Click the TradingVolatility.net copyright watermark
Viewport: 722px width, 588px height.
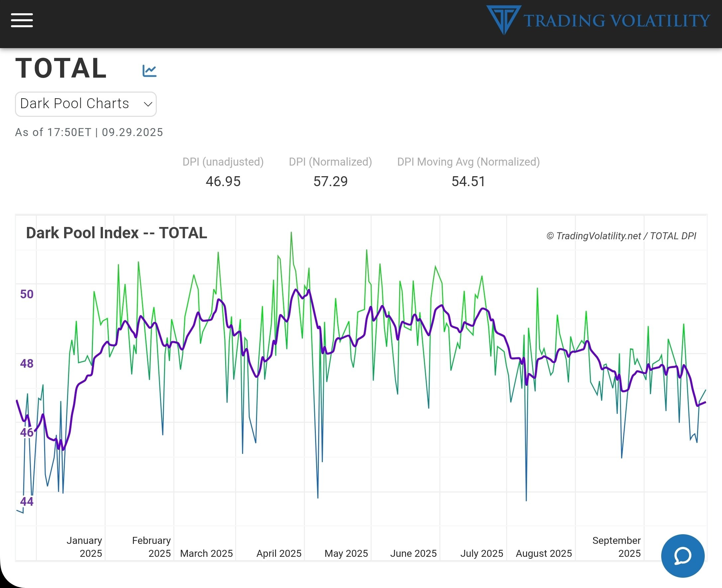pyautogui.click(x=621, y=236)
